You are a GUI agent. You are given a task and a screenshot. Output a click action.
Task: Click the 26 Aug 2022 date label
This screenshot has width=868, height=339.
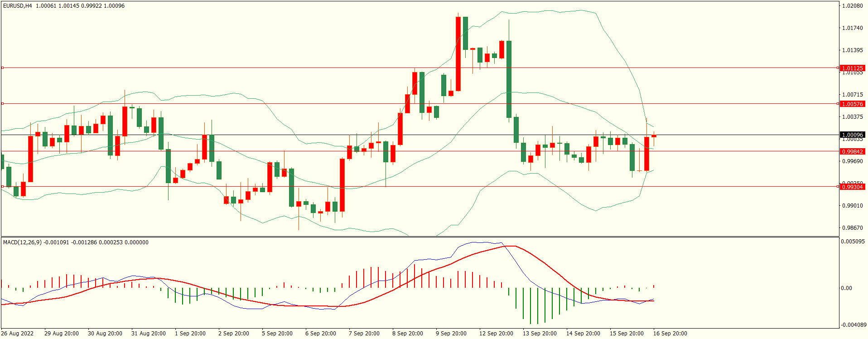pyautogui.click(x=17, y=334)
